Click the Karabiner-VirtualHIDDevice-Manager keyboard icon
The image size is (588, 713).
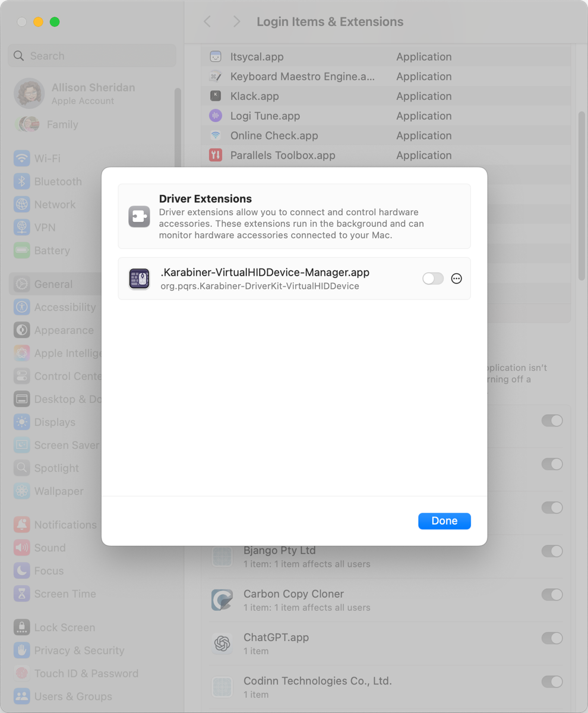(x=139, y=277)
